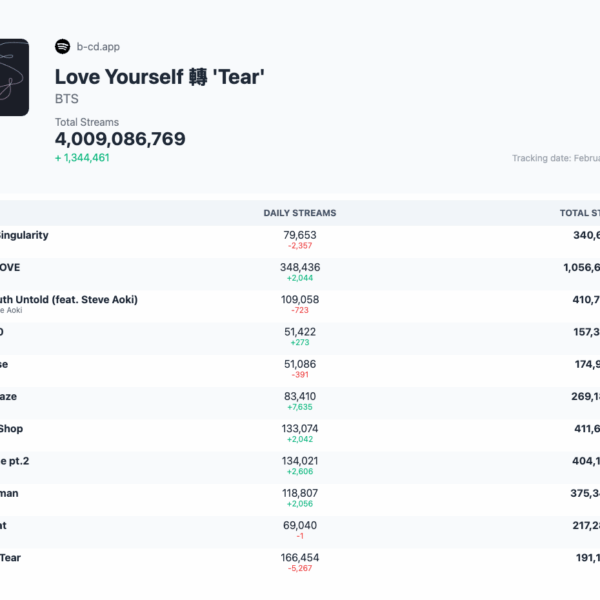Select the track name ending in Shop
The width and height of the screenshot is (600, 600).
[11, 429]
